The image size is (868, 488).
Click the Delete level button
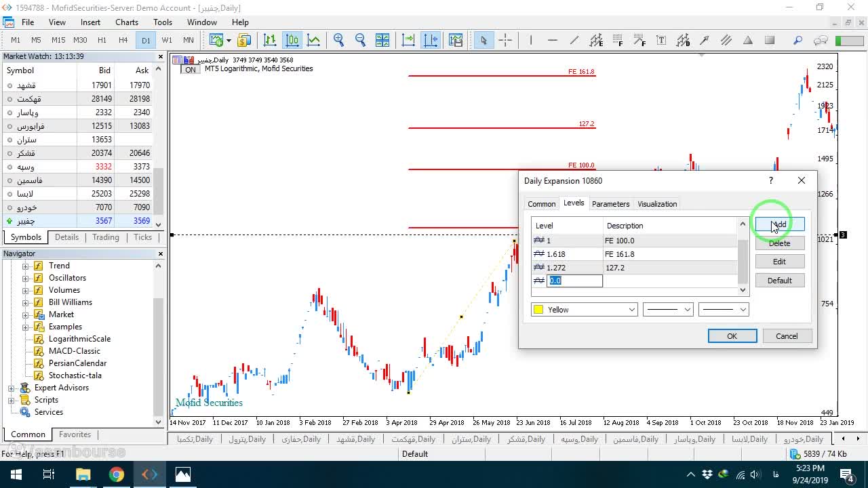(x=779, y=243)
